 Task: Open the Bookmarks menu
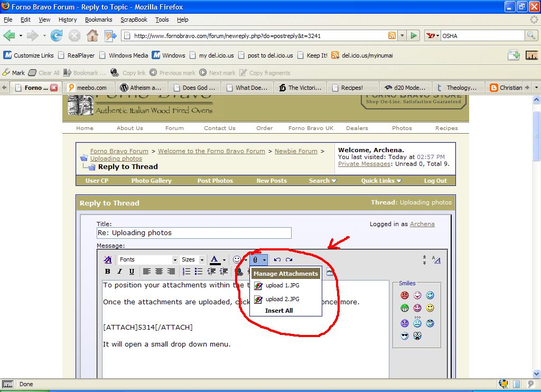(x=98, y=20)
